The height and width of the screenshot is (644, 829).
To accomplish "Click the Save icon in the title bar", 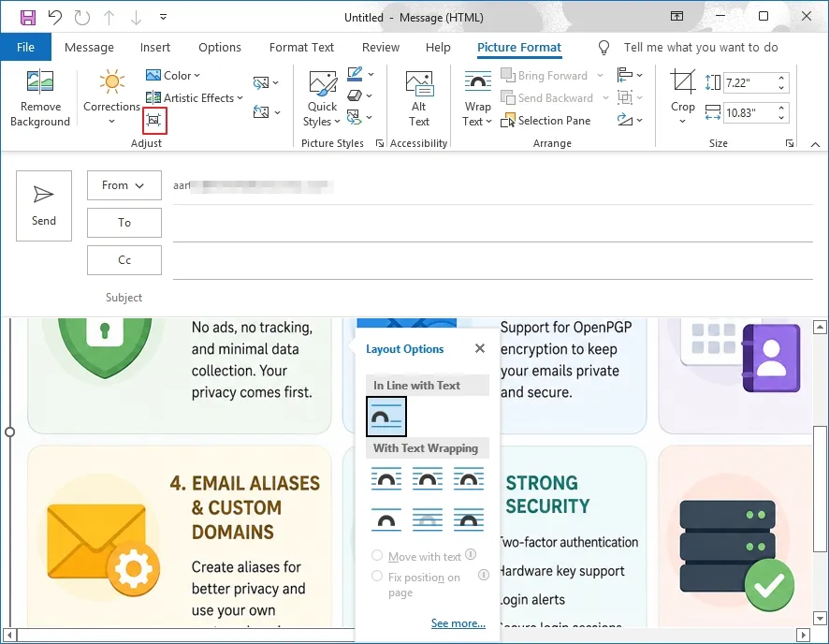I will click(x=27, y=17).
